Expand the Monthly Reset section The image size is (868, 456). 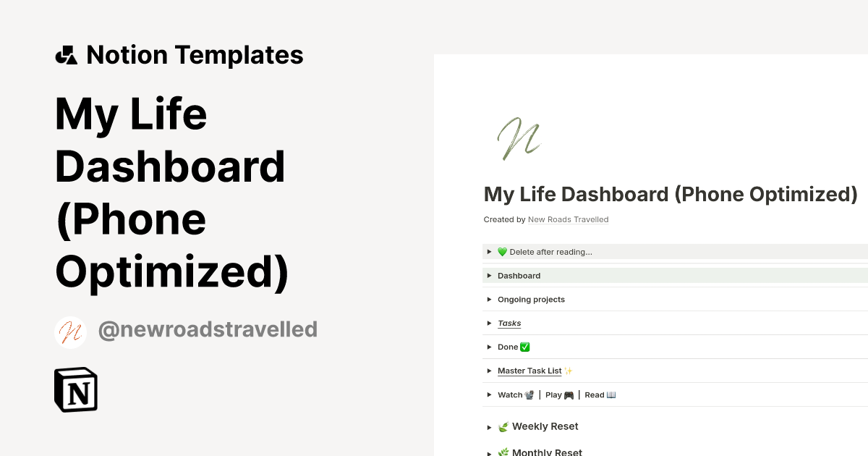490,451
